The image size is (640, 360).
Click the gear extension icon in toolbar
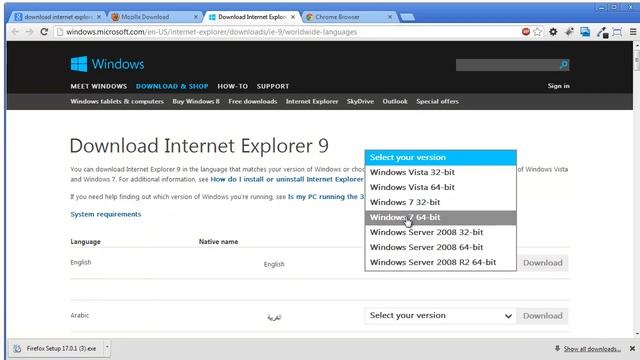point(553,32)
